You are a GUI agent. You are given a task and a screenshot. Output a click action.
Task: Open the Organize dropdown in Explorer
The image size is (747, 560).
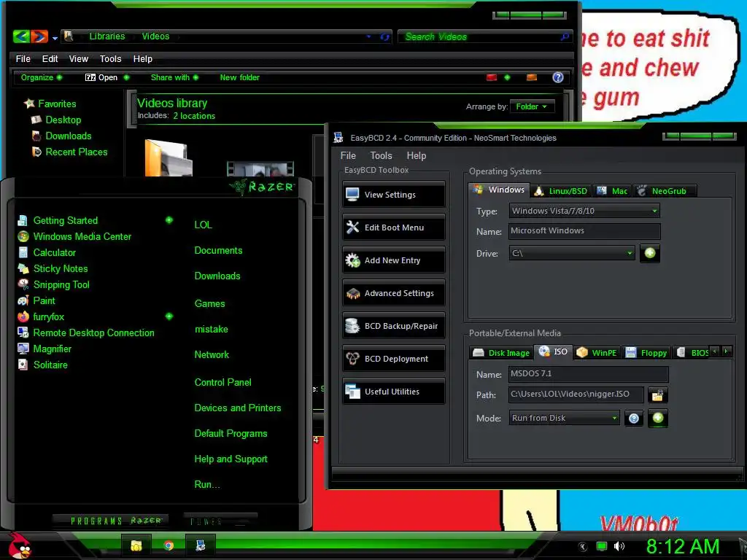point(42,77)
